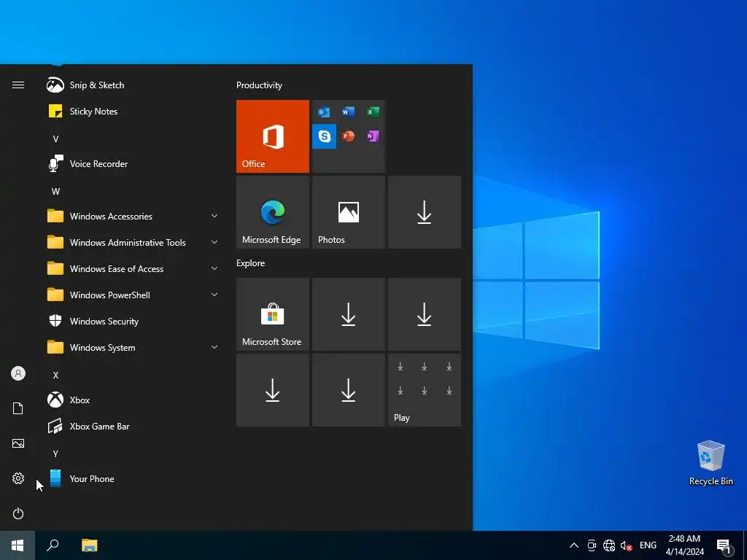Viewport: 747px width, 560px height.
Task: Jump to letter W section header
Action: (x=55, y=192)
